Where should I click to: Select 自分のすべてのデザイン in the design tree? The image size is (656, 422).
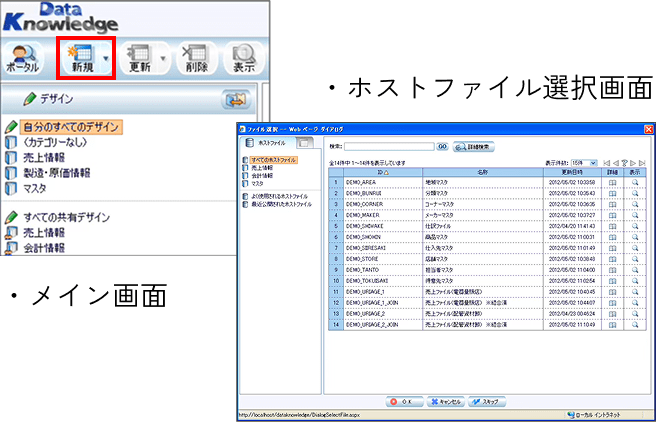pyautogui.click(x=71, y=127)
